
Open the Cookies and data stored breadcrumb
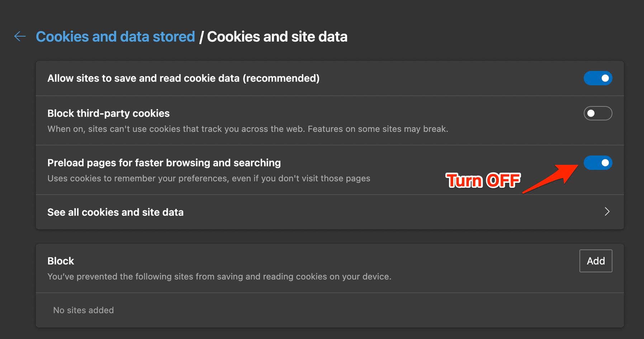[115, 37]
